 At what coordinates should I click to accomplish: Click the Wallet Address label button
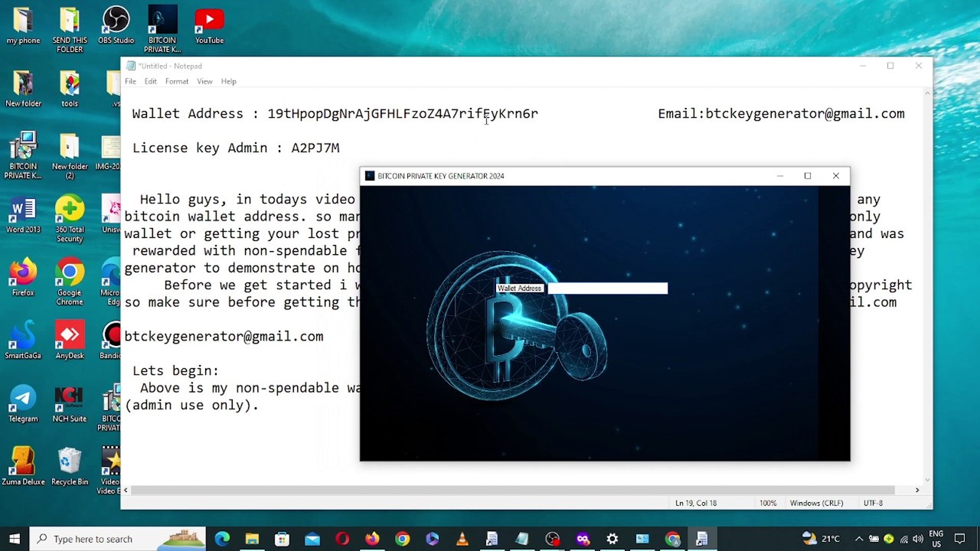(520, 289)
